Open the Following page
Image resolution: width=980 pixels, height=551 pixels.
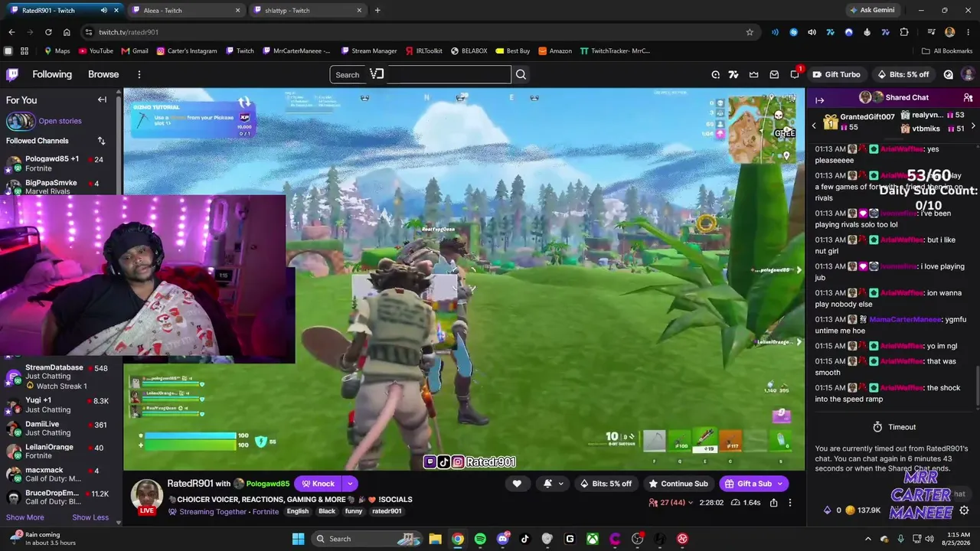pyautogui.click(x=52, y=74)
